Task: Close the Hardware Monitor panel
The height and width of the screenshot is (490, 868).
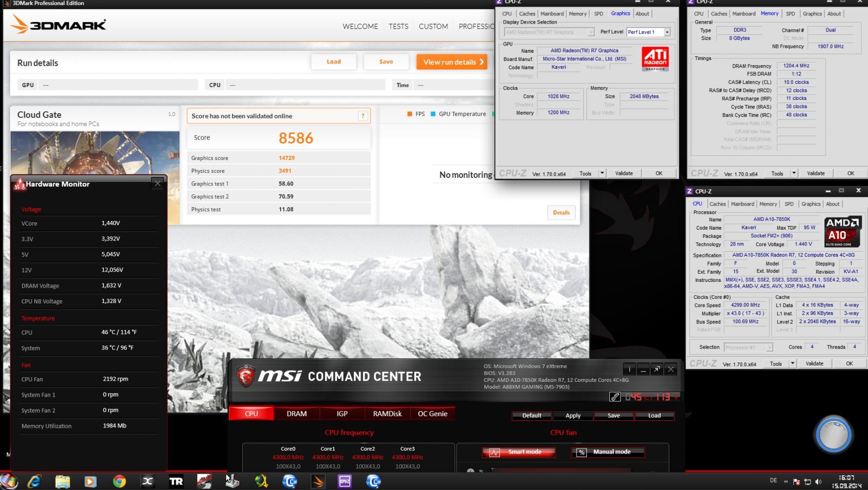Action: 158,183
